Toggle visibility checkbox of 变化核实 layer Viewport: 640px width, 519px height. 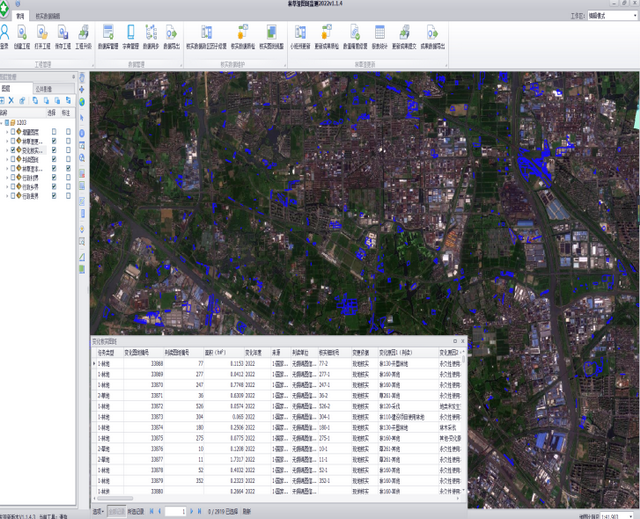pos(13,150)
